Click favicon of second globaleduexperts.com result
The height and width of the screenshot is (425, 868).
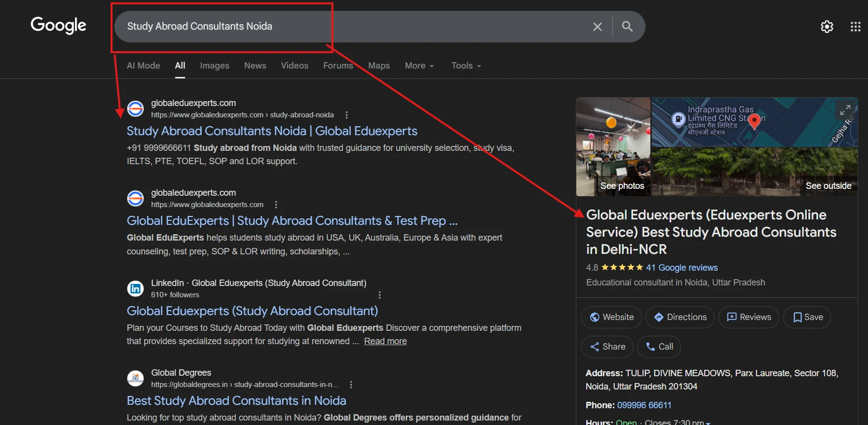(135, 198)
